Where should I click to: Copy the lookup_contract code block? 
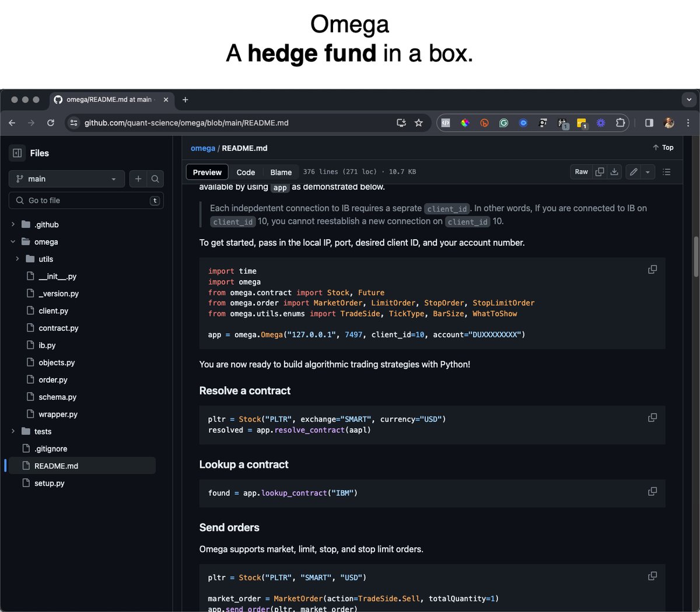[x=652, y=492]
